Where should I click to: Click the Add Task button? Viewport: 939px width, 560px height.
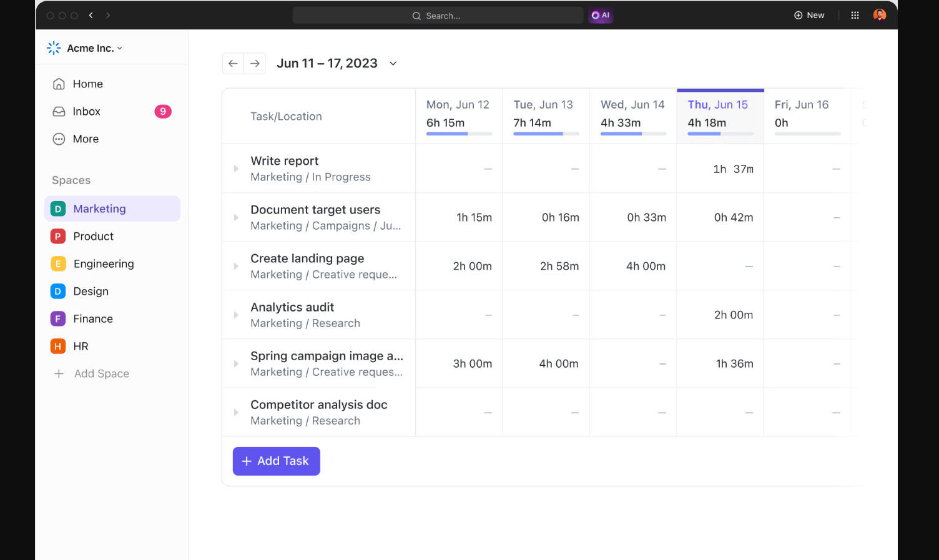click(x=277, y=461)
